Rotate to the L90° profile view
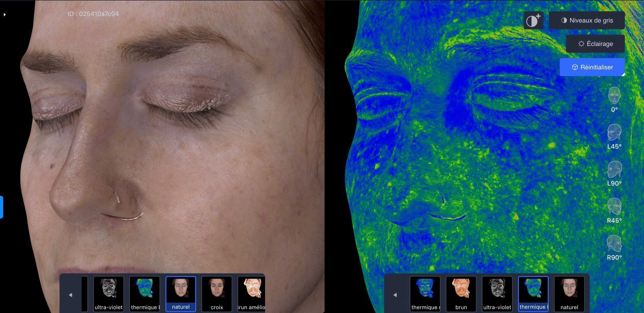The width and height of the screenshot is (644, 313). pos(614,170)
